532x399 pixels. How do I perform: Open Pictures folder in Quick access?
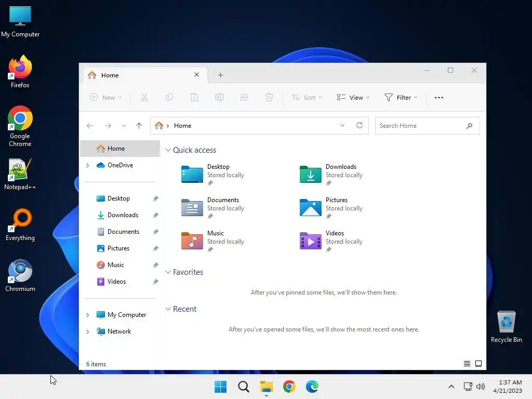click(332, 208)
